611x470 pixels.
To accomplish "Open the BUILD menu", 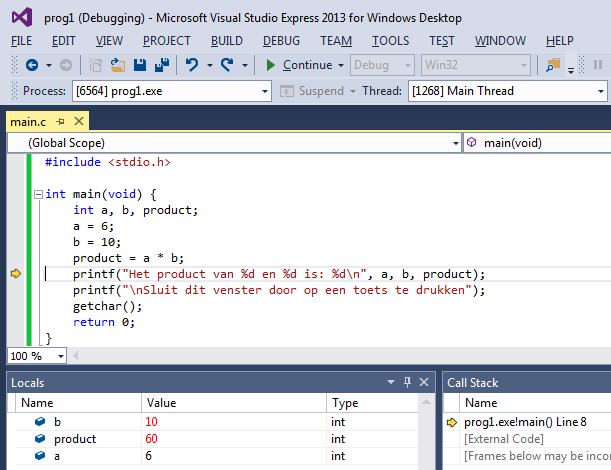I will (x=227, y=40).
